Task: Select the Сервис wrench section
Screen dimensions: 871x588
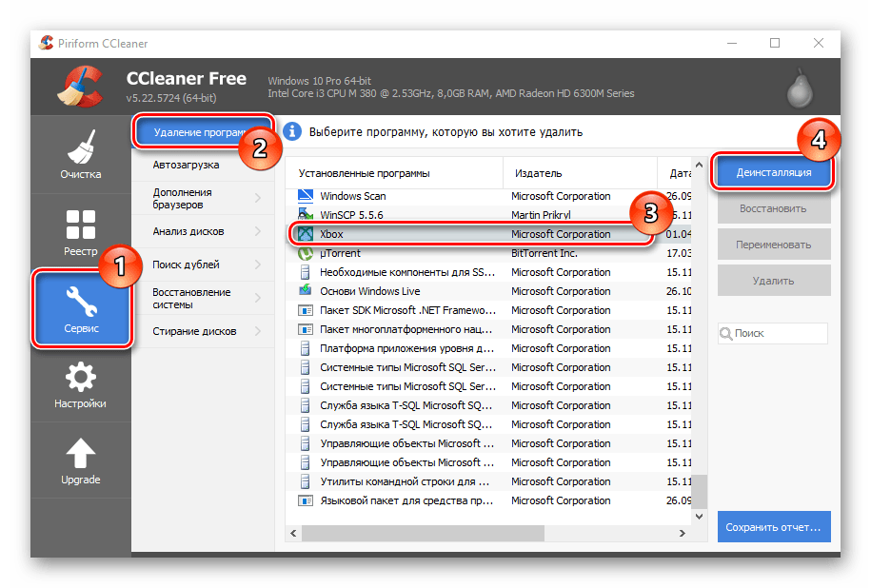Action: tap(81, 308)
